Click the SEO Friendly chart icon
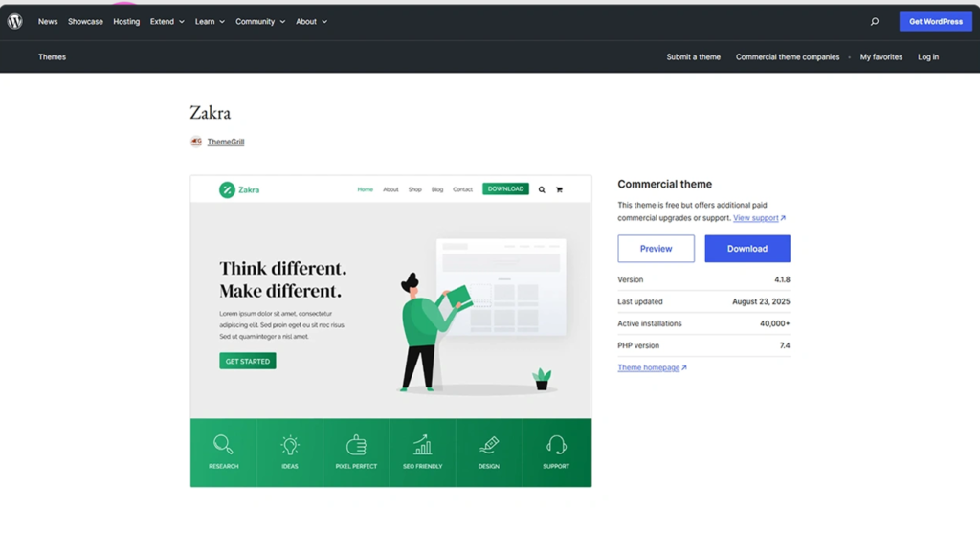Viewport: 980px width, 553px height. point(422,445)
